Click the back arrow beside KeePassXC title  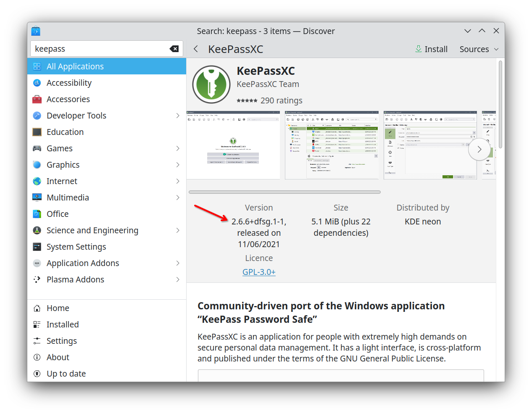(x=196, y=49)
